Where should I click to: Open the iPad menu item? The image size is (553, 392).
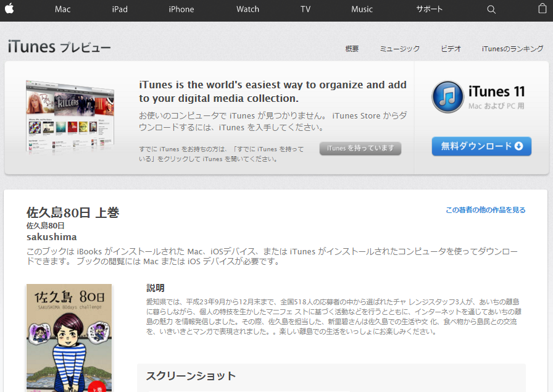120,9
